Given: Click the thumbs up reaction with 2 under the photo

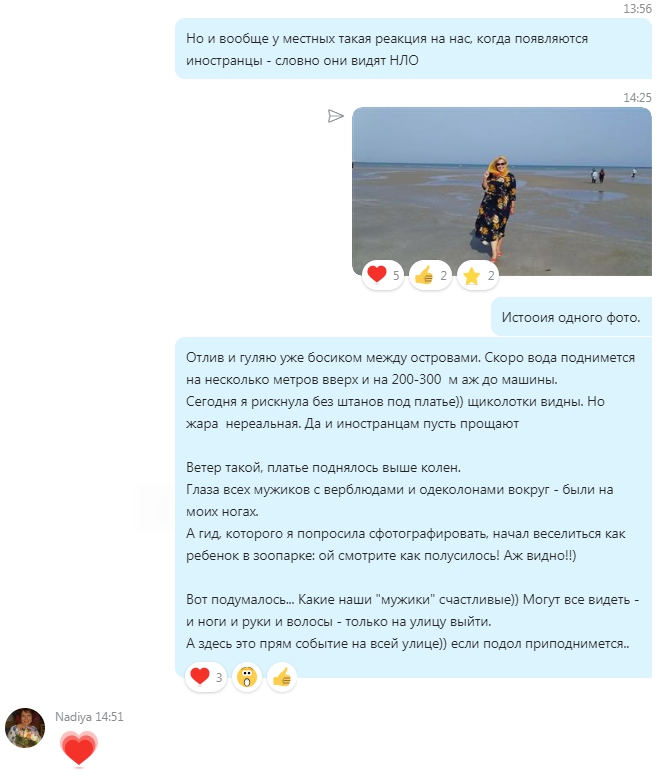Looking at the screenshot, I should pos(430,275).
